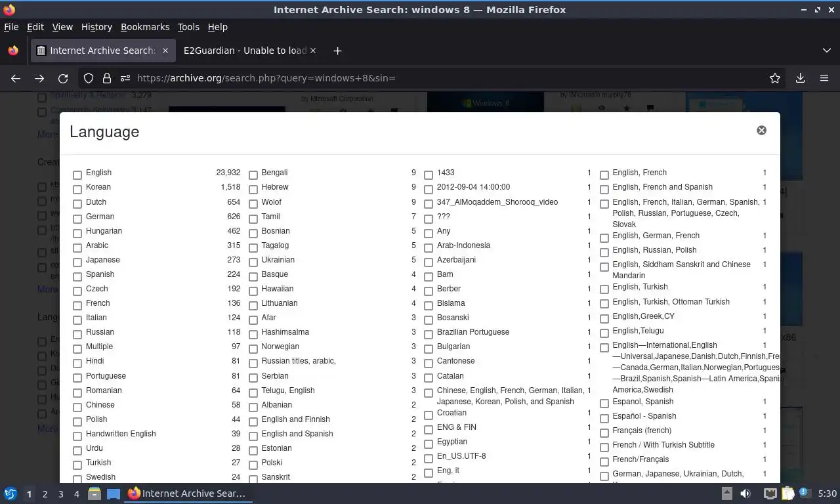The width and height of the screenshot is (840, 504).
Task: Select the Français (french) checkbox
Action: pyautogui.click(x=604, y=432)
